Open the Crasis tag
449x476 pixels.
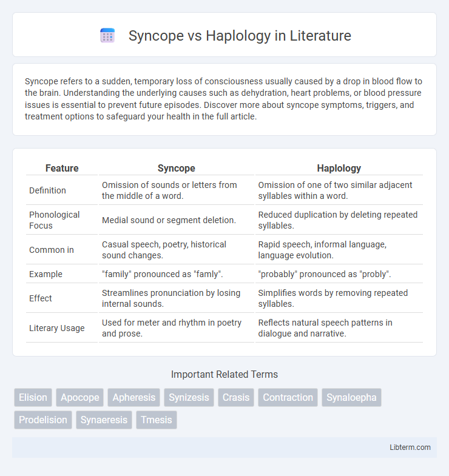tap(236, 397)
